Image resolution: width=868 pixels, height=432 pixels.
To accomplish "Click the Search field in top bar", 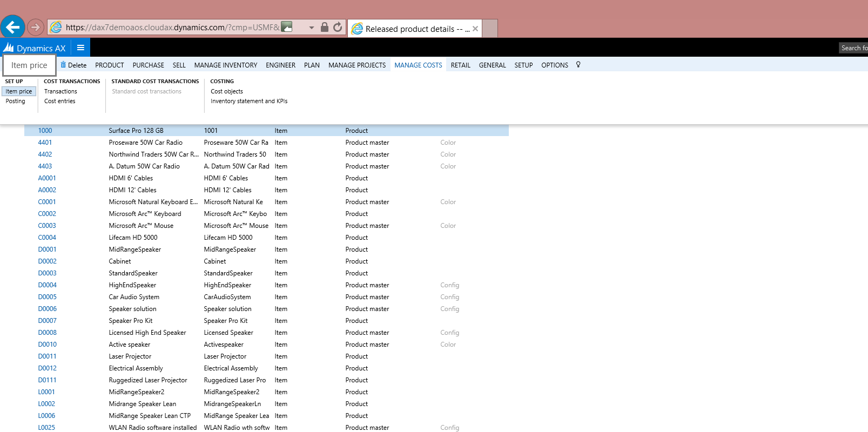I will tap(854, 48).
